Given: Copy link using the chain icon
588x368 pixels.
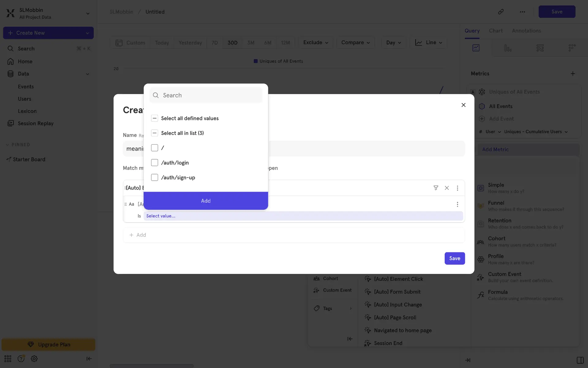Looking at the screenshot, I should coord(501,12).
